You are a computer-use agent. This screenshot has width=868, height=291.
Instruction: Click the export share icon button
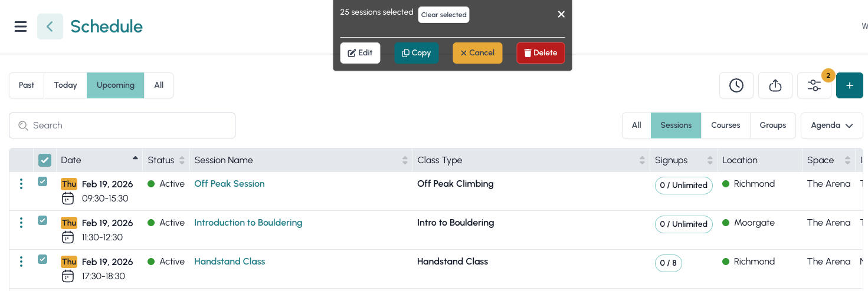pyautogui.click(x=775, y=85)
